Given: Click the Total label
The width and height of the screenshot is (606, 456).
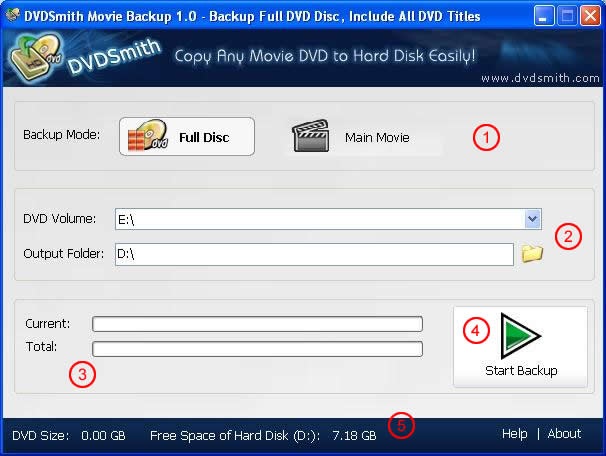Looking at the screenshot, I should [41, 347].
